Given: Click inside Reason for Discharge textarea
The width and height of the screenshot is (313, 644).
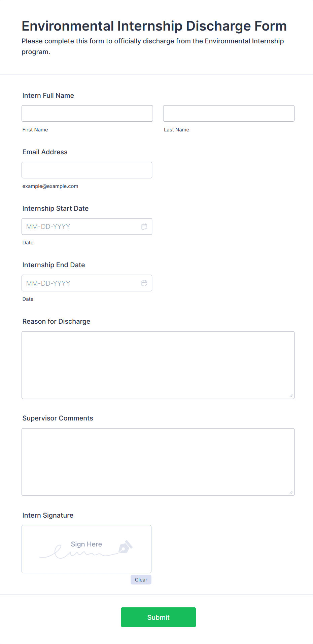Looking at the screenshot, I should point(158,365).
